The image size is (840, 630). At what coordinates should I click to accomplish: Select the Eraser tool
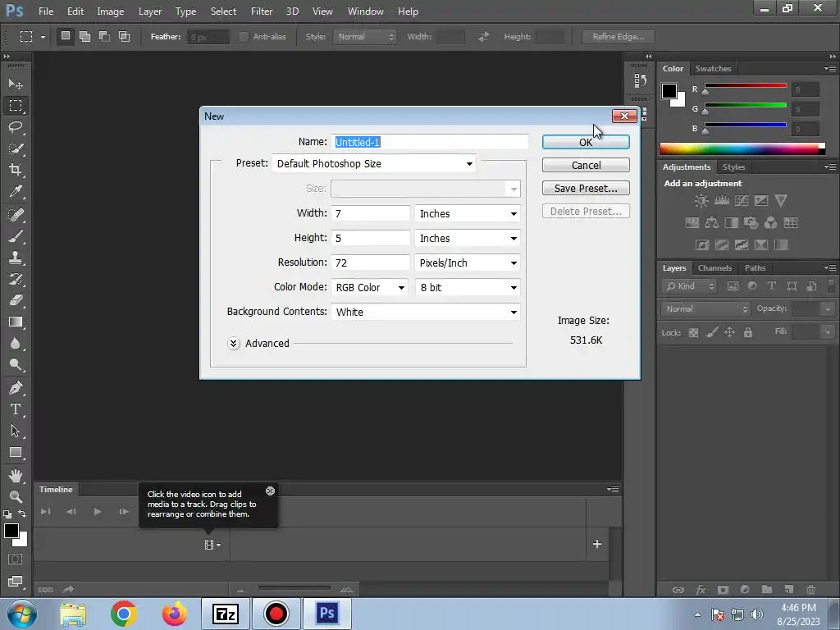click(x=16, y=300)
